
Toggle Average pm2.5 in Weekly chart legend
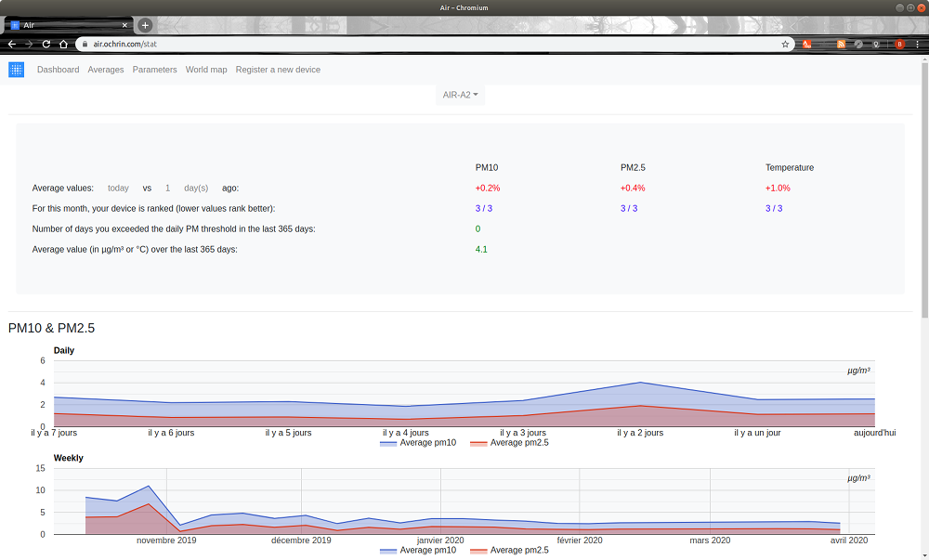point(509,551)
